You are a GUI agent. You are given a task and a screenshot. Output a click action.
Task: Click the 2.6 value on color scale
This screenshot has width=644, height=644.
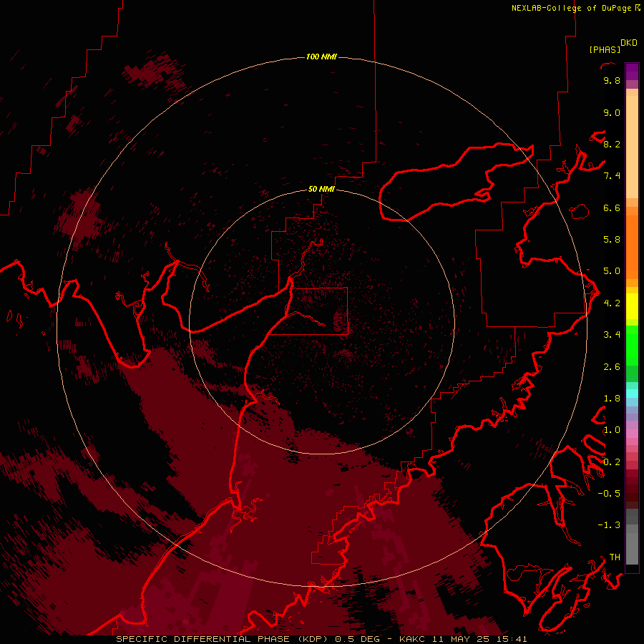[x=612, y=366]
